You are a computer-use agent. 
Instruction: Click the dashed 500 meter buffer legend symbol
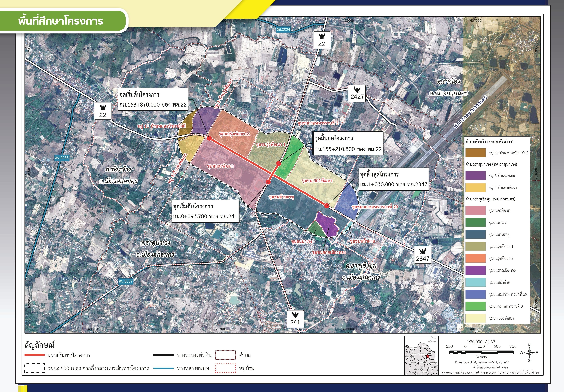(34, 368)
